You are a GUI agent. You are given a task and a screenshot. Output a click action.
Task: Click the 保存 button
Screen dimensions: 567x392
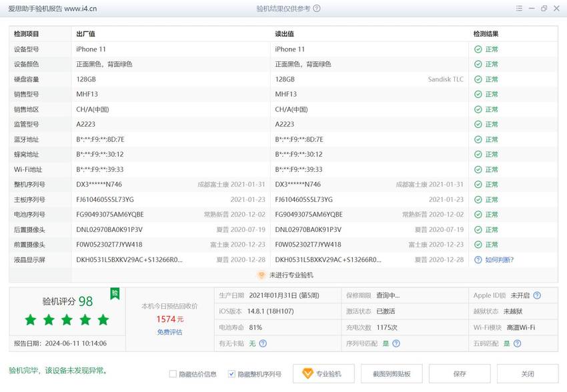coord(460,373)
